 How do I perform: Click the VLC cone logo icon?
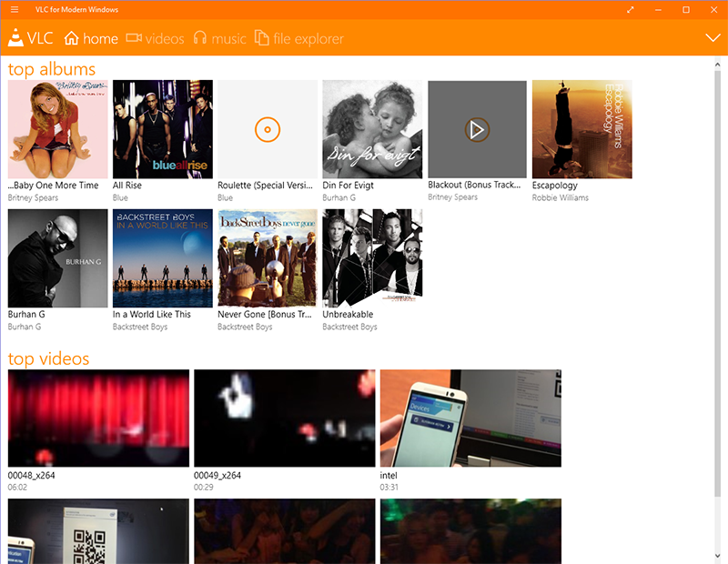point(15,38)
